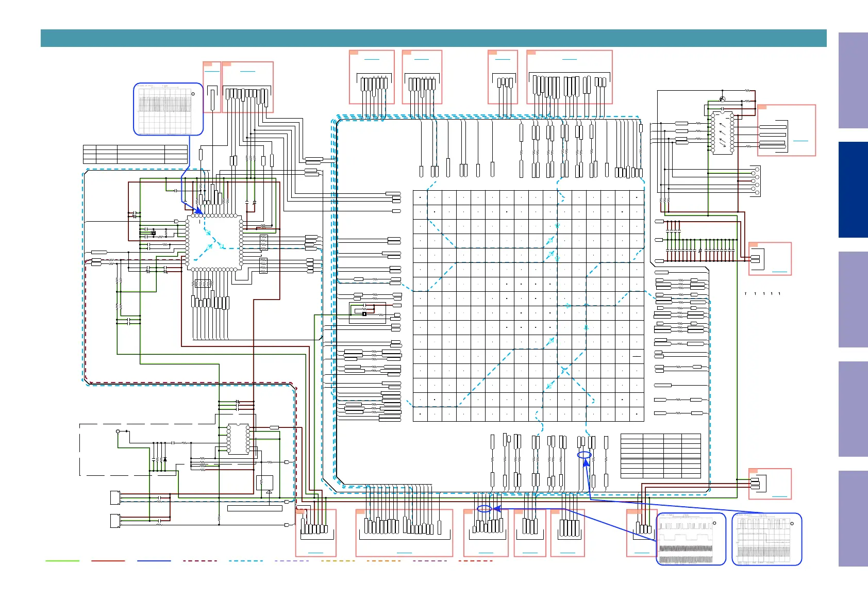Click the triangle ground symbol at lower left

(269, 492)
